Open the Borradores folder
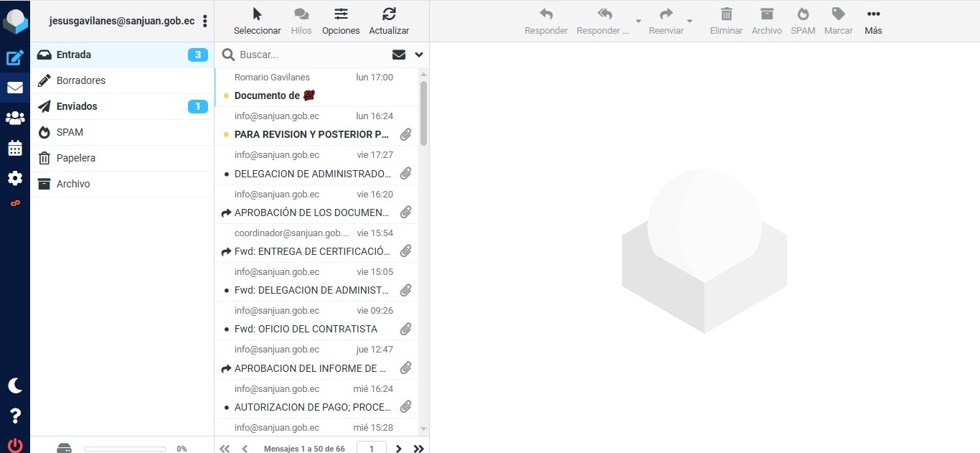The image size is (980, 453). point(81,80)
